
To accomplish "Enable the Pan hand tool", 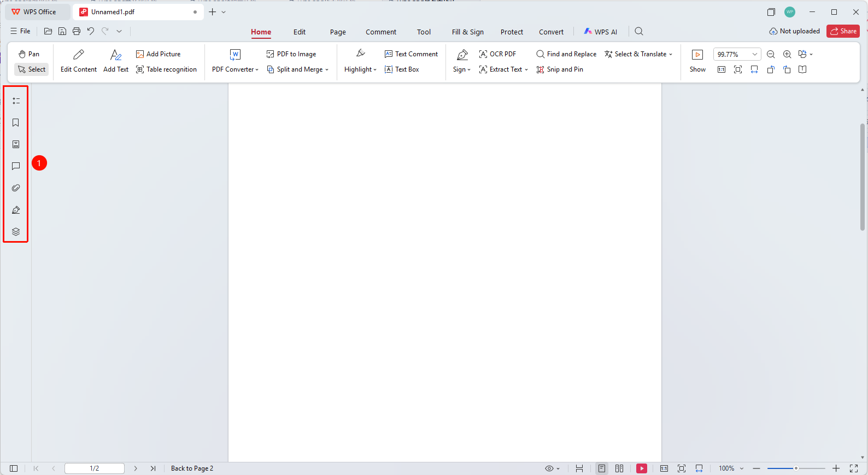I will click(x=29, y=54).
